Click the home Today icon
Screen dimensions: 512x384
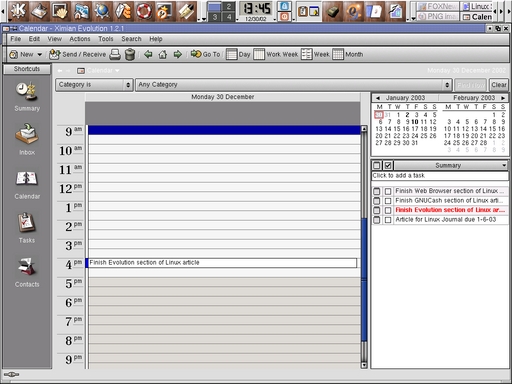tap(163, 54)
